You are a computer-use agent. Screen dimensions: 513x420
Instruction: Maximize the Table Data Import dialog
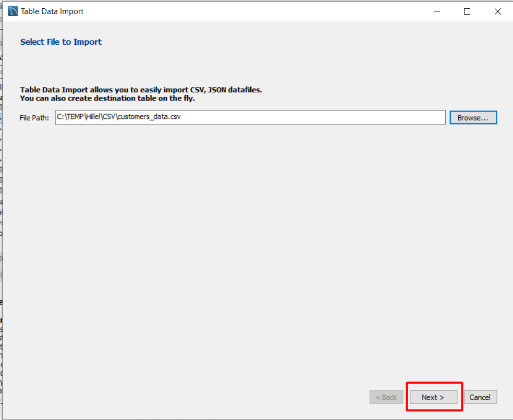467,11
